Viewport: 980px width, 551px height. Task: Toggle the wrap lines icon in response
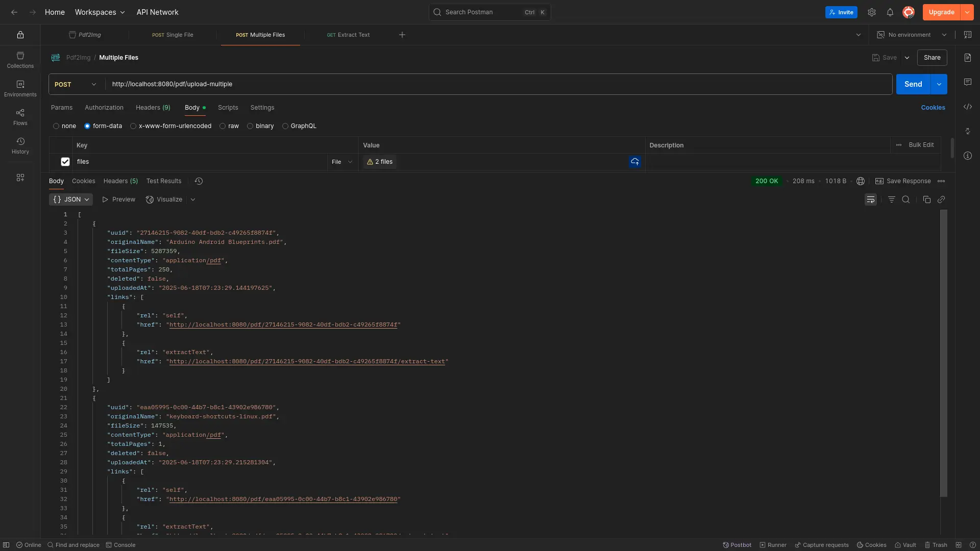tap(871, 199)
